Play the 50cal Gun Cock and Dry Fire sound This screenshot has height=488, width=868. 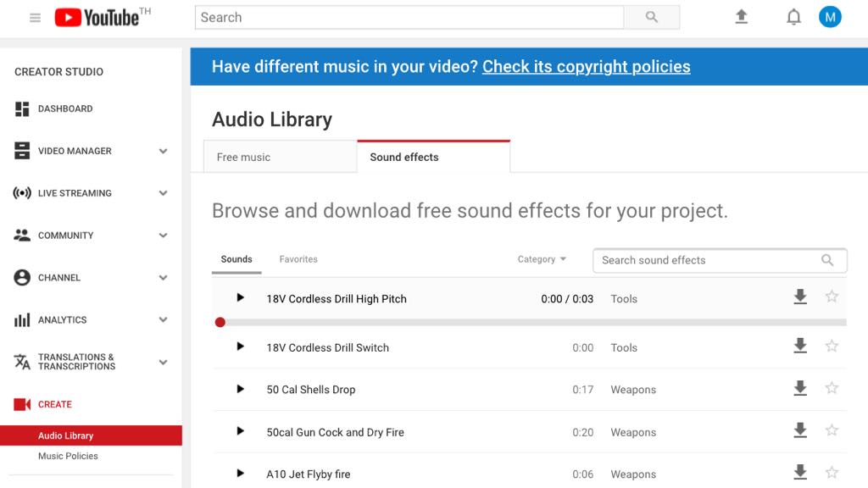coord(240,431)
